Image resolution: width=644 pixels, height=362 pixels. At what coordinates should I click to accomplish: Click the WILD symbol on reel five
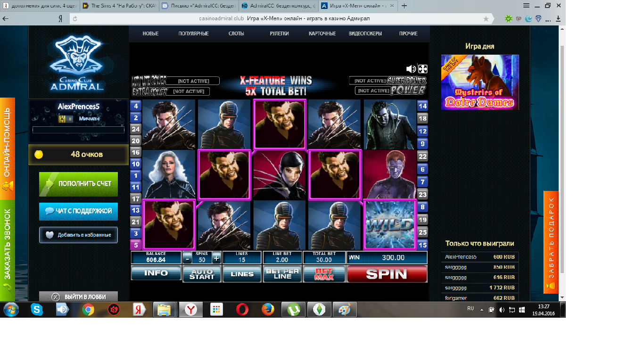tap(389, 224)
